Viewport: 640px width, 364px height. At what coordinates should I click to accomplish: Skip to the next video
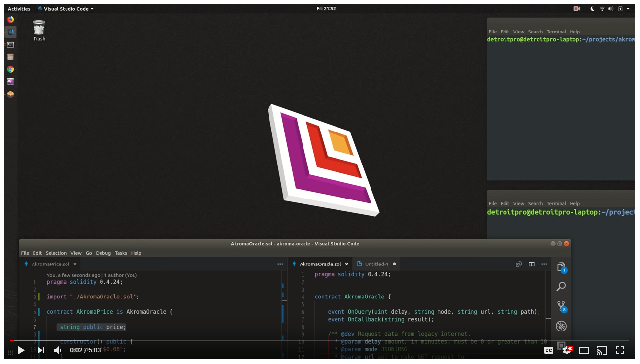[x=41, y=350]
